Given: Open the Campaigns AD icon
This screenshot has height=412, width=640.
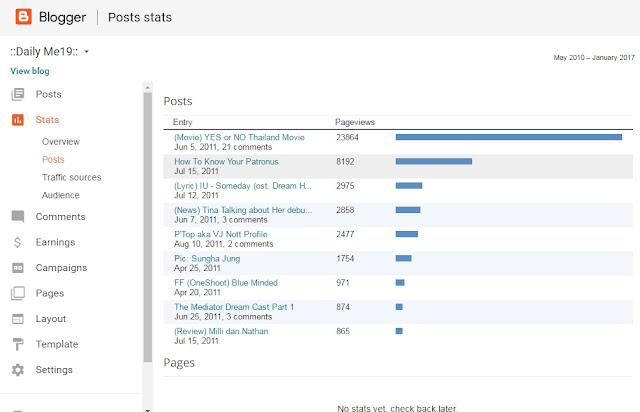Looking at the screenshot, I should 18,268.
